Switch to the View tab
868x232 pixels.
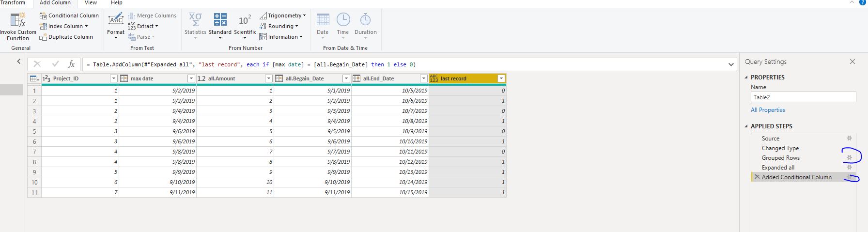tap(91, 3)
